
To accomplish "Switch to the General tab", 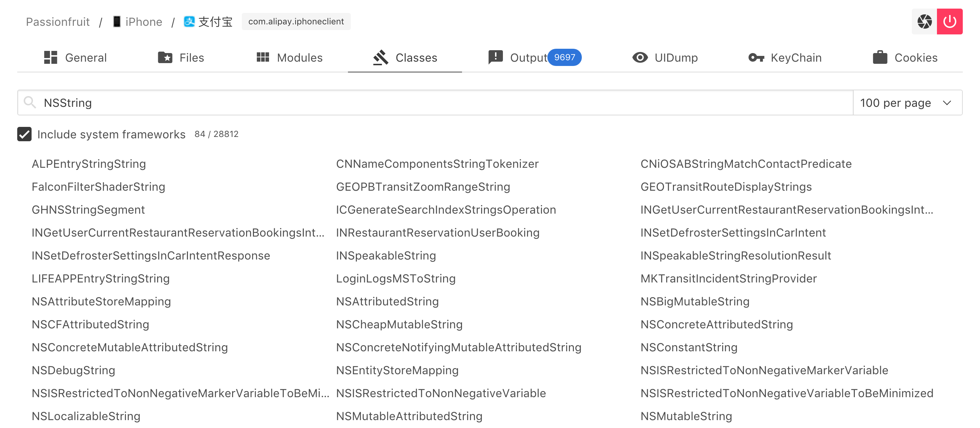I will tap(75, 58).
